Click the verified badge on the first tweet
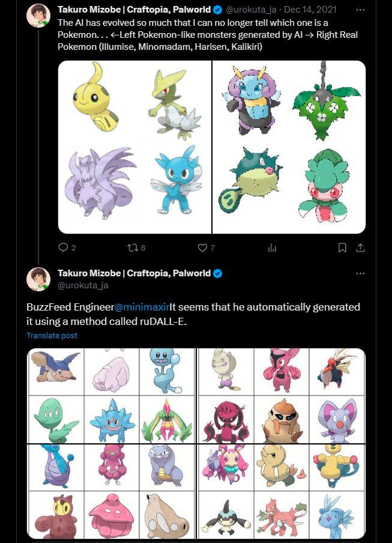This screenshot has width=392, height=543. (217, 10)
